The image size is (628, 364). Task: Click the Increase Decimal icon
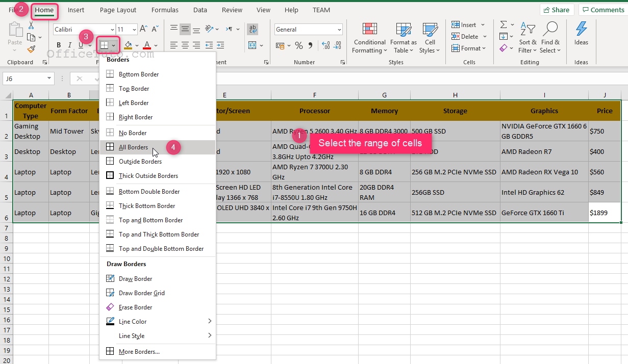tap(325, 45)
